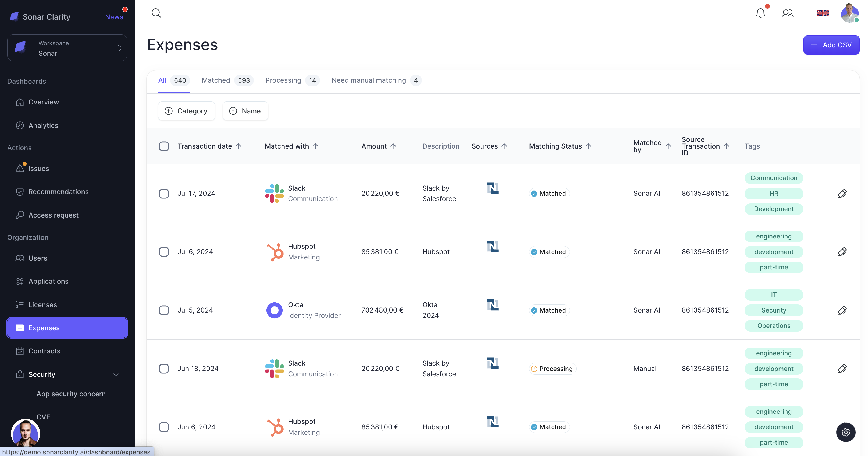Open the team members icon in header
Viewport: 868px width, 456px height.
click(x=788, y=13)
